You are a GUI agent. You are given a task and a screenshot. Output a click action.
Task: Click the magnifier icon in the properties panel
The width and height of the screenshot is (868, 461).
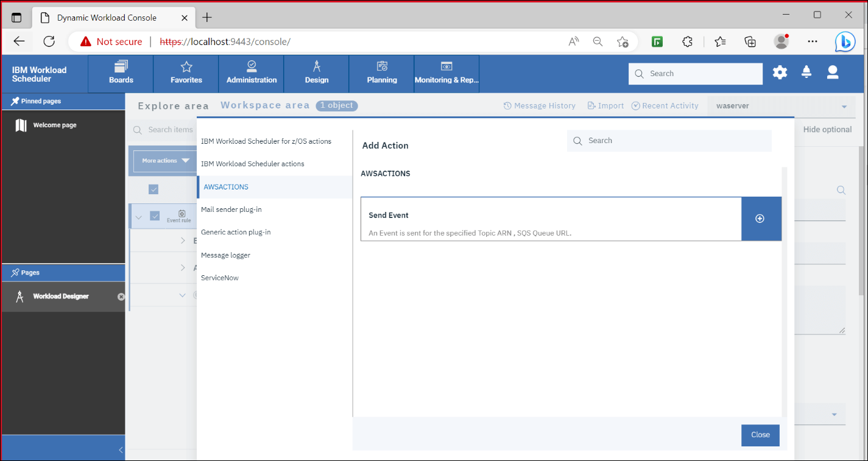[841, 191]
